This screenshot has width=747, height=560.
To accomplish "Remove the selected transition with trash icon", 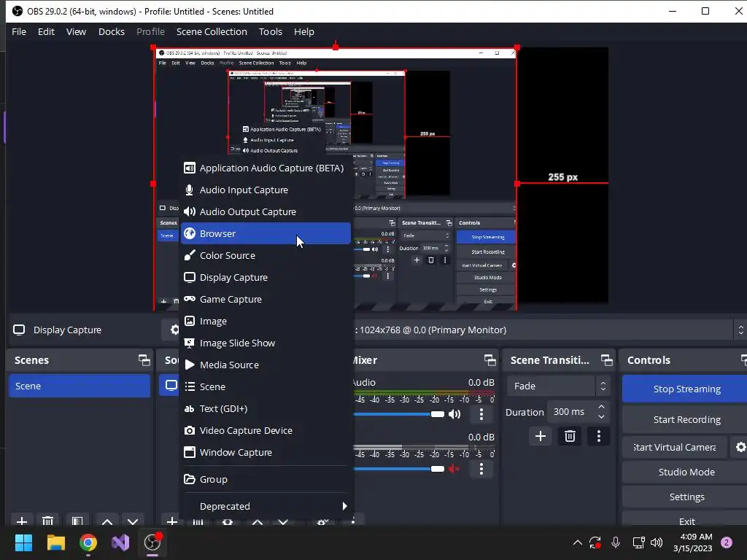I will pyautogui.click(x=570, y=436).
